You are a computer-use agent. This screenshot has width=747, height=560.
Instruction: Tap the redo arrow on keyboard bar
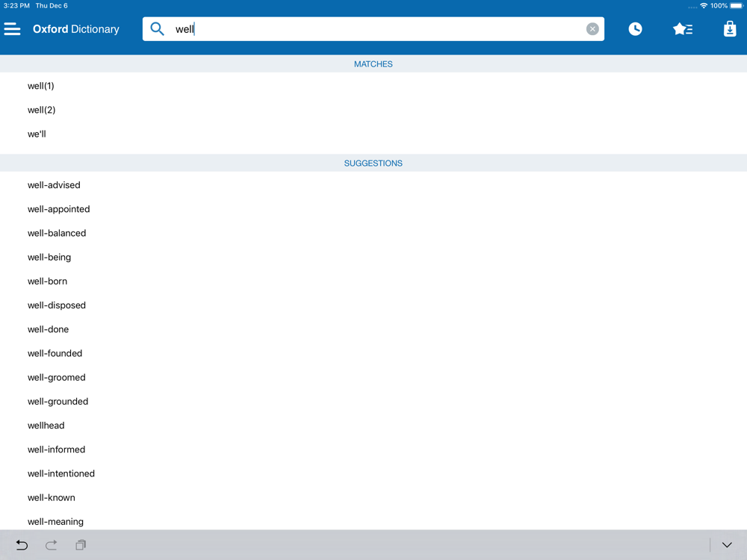[x=51, y=545]
